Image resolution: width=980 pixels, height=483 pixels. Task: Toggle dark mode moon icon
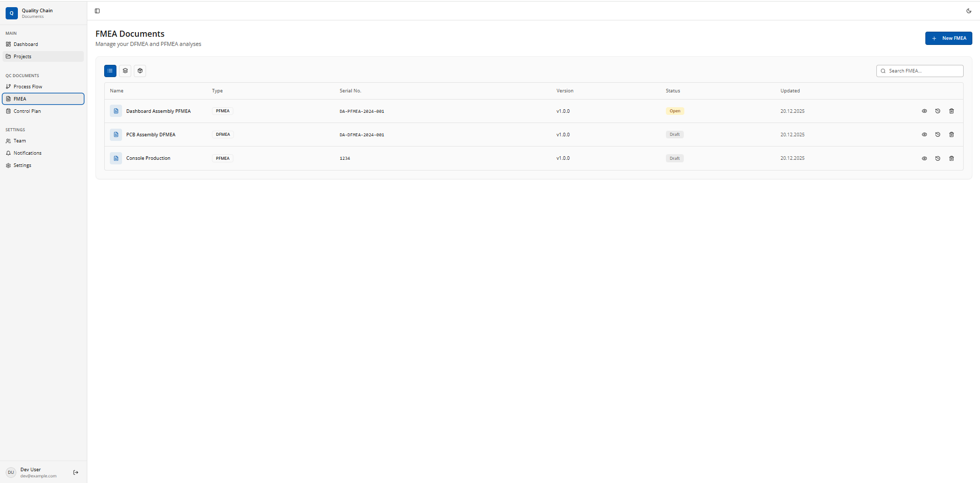[x=968, y=11]
